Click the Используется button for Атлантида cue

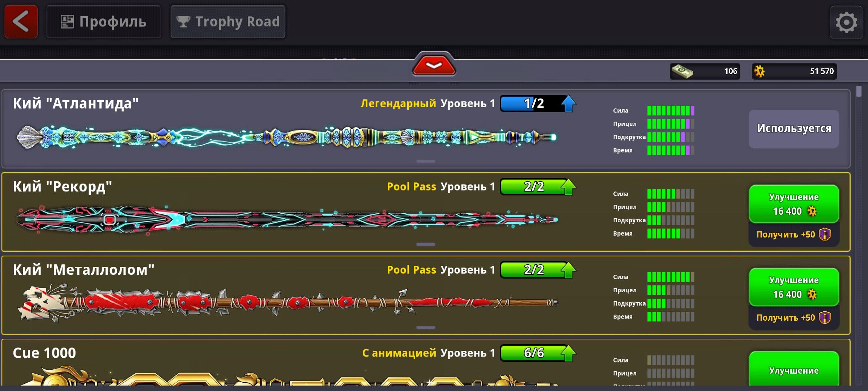point(794,129)
